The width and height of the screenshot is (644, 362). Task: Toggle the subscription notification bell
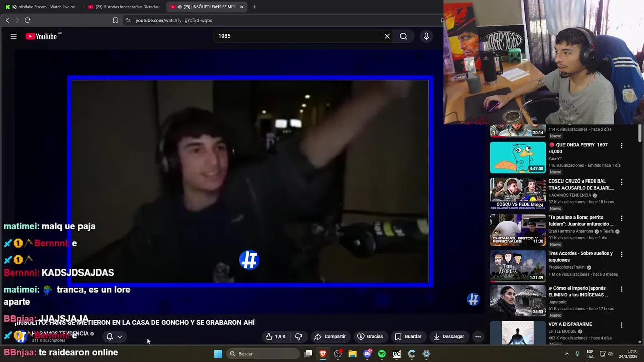point(109,337)
